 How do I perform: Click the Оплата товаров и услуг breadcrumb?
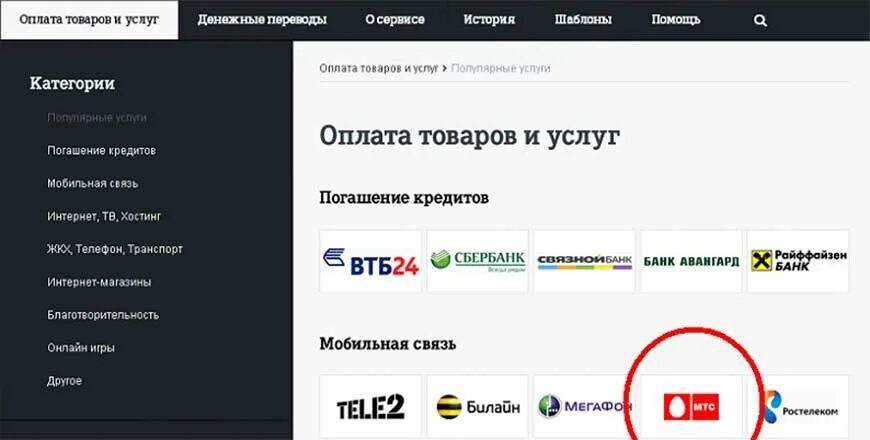pyautogui.click(x=379, y=69)
